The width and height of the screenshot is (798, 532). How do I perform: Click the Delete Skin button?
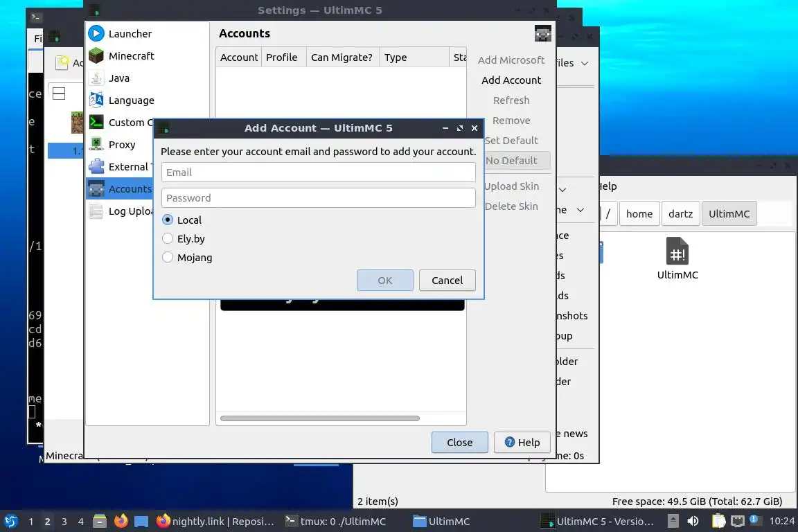(511, 206)
